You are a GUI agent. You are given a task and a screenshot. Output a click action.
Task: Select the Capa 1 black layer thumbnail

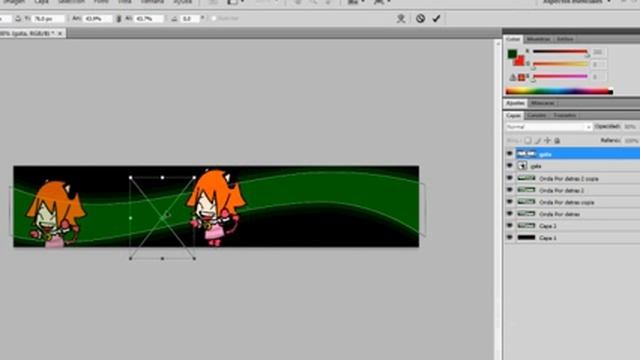526,238
